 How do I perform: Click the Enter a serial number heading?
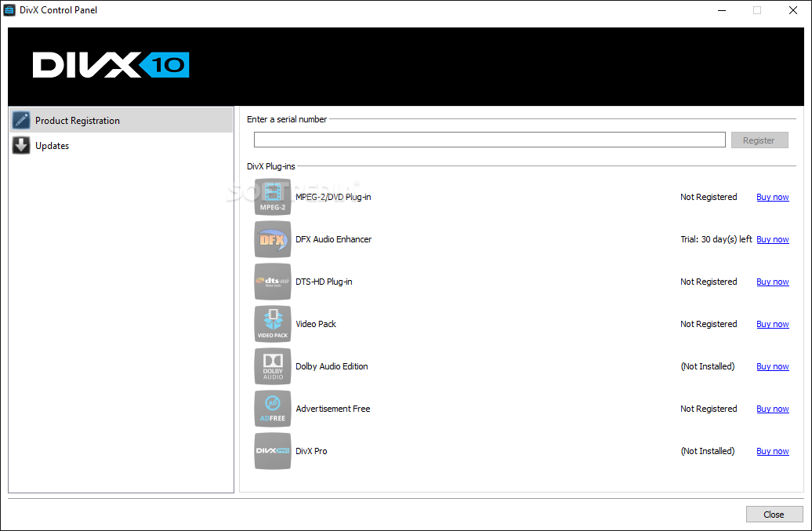click(287, 119)
